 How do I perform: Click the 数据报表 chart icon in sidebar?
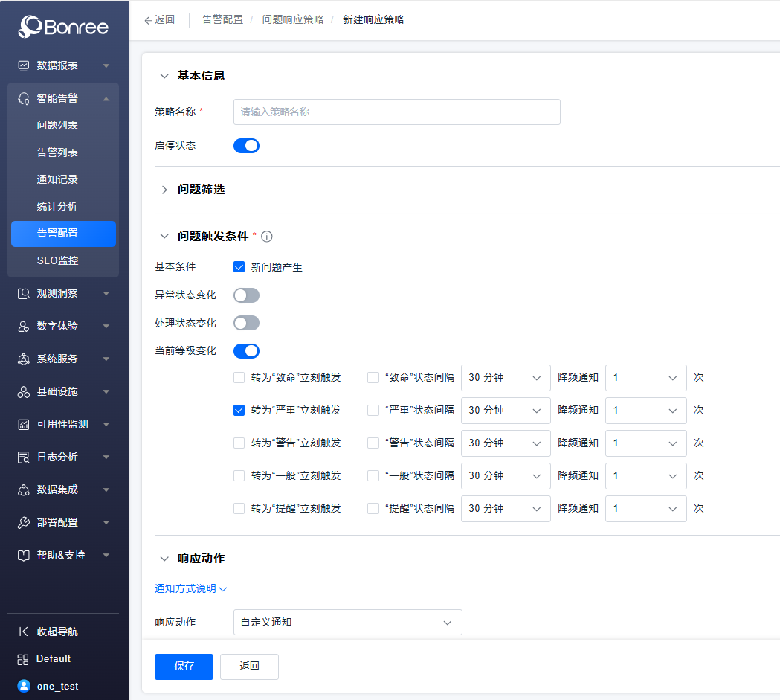point(24,65)
